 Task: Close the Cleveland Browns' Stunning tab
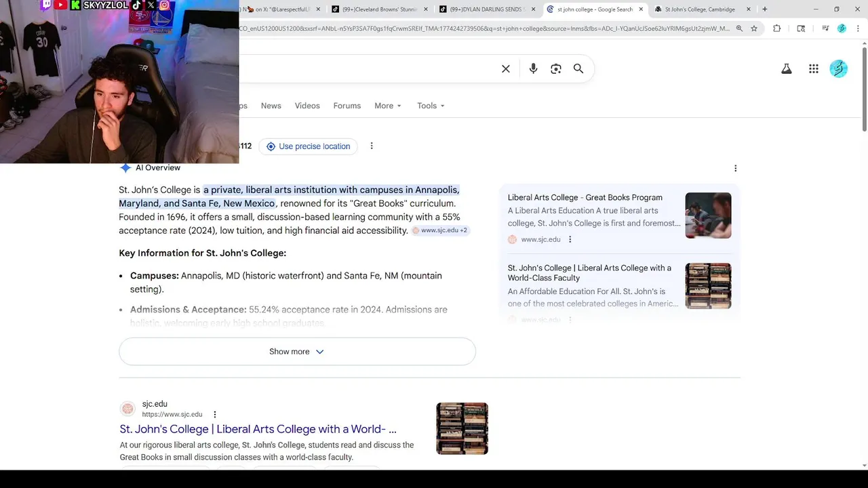pyautogui.click(x=426, y=9)
